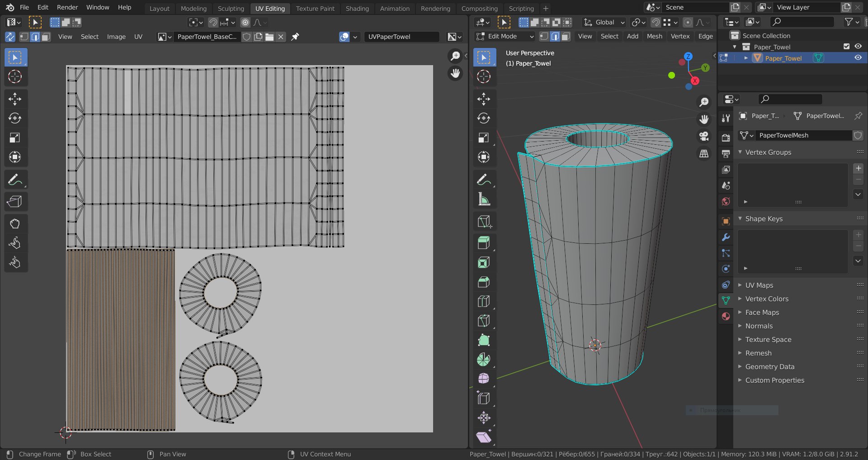Toggle fake user for PaperTowelMesh
Image resolution: width=868 pixels, height=460 pixels.
tap(858, 135)
